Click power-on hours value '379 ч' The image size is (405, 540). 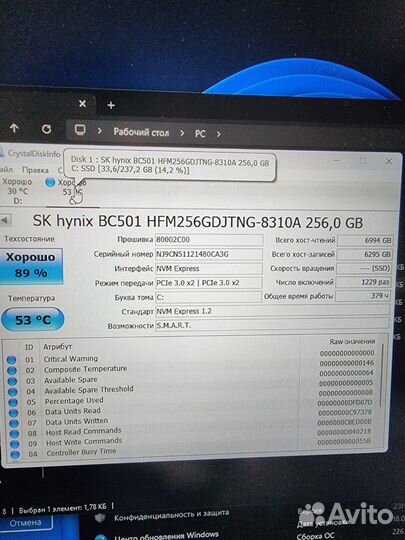point(363,296)
